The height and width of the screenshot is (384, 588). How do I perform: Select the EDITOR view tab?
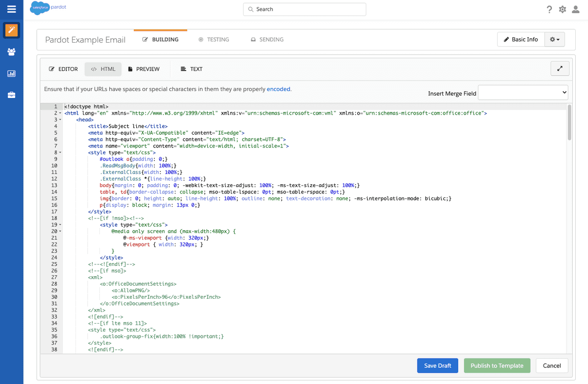(63, 69)
